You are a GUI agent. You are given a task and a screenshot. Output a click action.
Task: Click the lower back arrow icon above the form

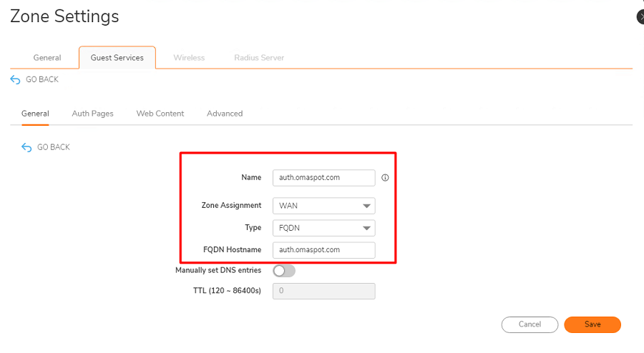26,147
